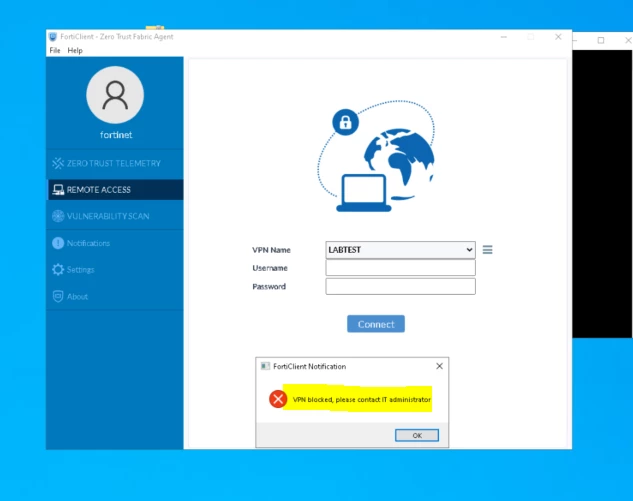
Task: Go to the Vulnerability Scan tab
Action: tap(115, 216)
